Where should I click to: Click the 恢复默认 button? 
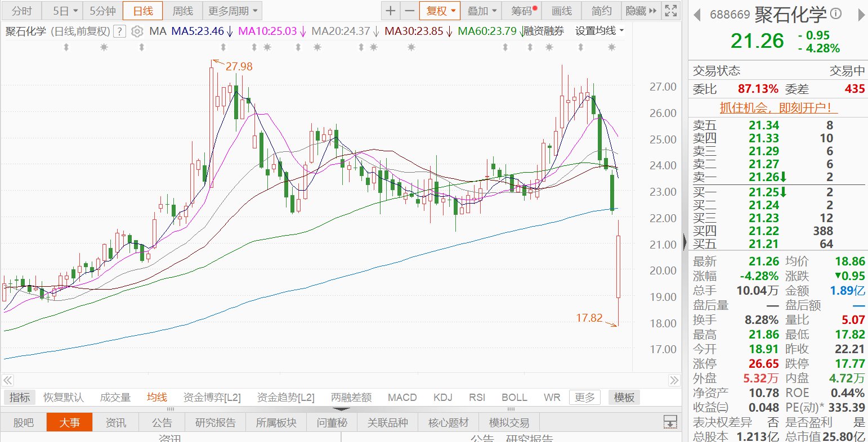(64, 398)
